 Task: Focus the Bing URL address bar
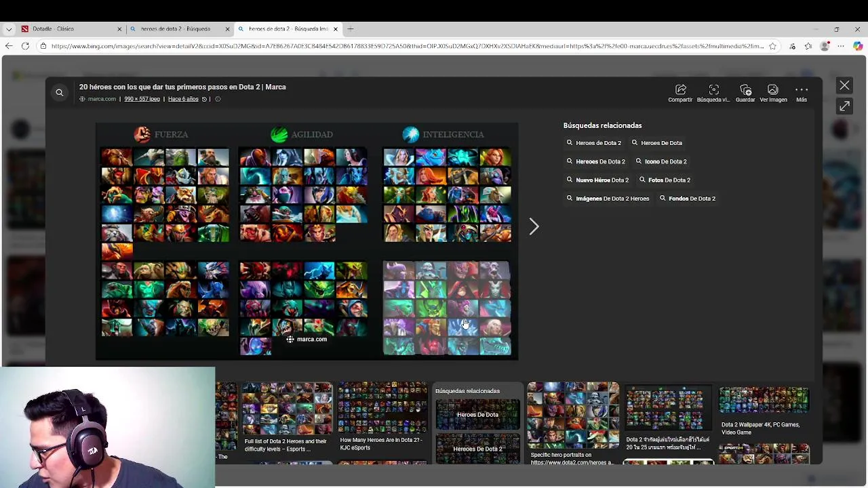point(407,46)
